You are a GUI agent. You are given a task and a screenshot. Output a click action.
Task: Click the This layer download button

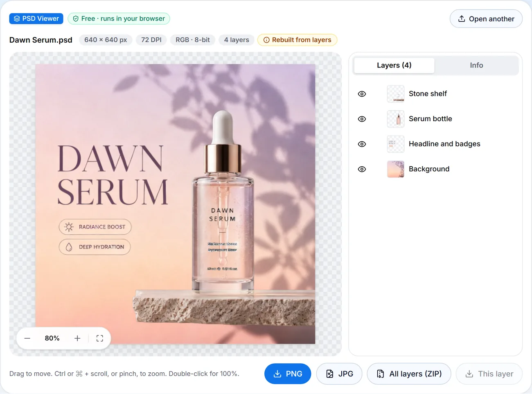[489, 374]
